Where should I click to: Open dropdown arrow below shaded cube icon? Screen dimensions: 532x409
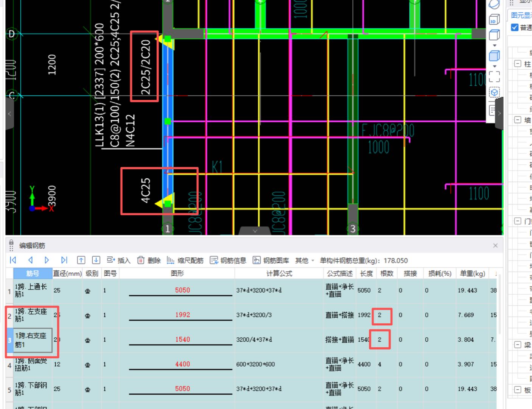point(494,66)
